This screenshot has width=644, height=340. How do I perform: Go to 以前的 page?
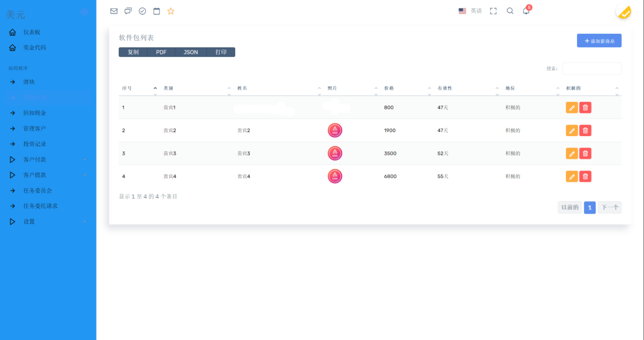[570, 207]
